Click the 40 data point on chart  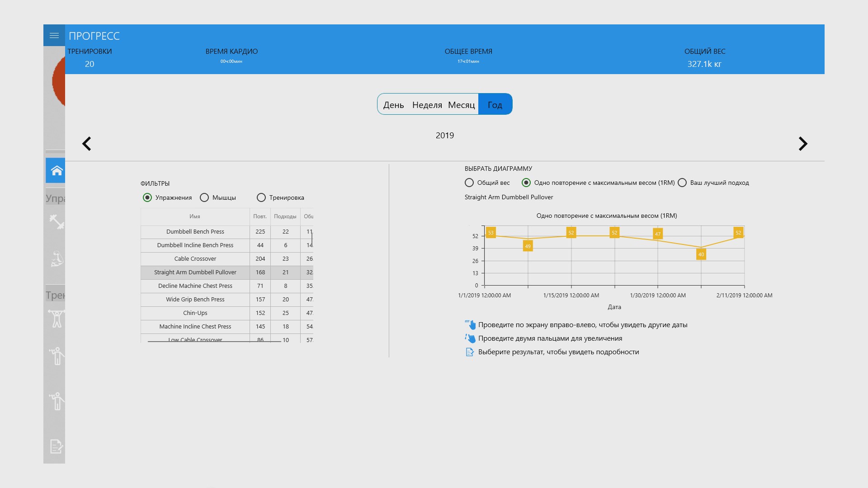tap(701, 254)
